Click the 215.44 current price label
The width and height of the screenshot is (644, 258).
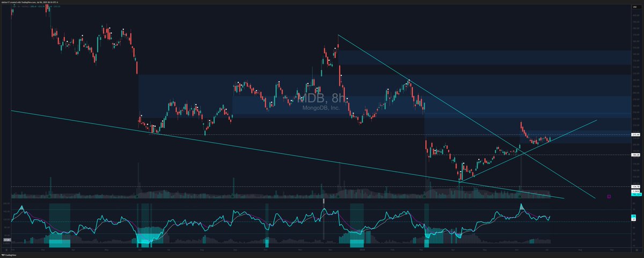[635, 135]
